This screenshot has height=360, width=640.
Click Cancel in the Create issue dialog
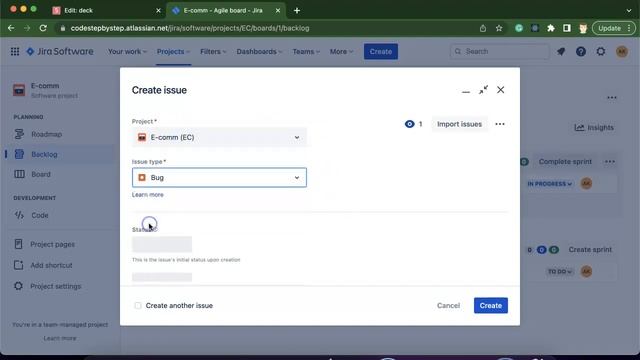448,305
